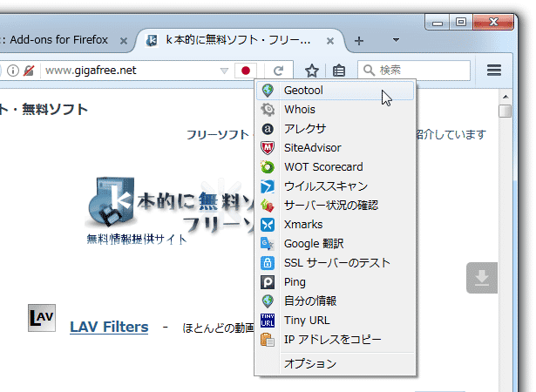This screenshot has width=536, height=392.
Task: Choose IP アドレスをコピー entry
Action: (335, 340)
